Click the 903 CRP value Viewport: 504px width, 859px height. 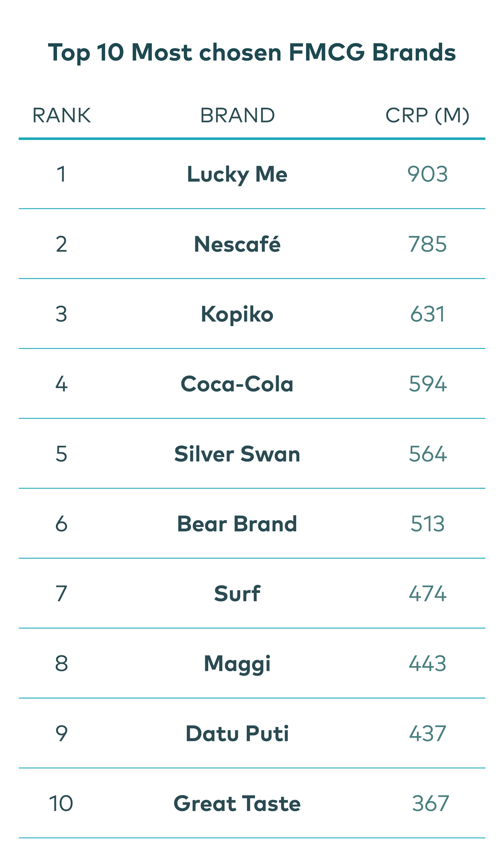coord(428,174)
